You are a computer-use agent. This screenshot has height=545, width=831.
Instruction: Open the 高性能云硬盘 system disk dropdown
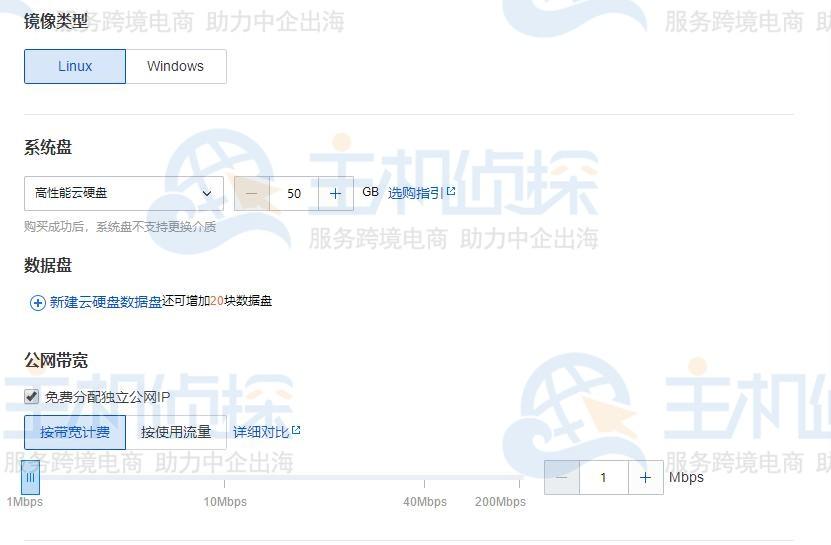[123, 194]
